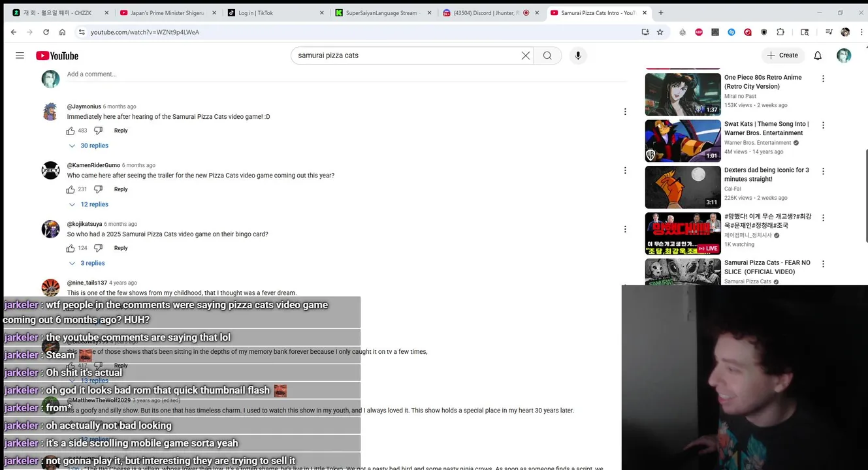Click the install app icon in address bar
This screenshot has width=868, height=470.
coord(645,32)
